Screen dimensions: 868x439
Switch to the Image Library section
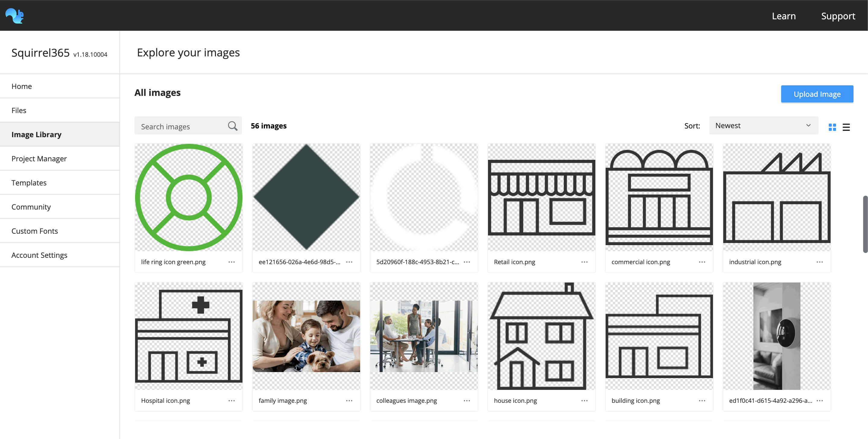[36, 134]
